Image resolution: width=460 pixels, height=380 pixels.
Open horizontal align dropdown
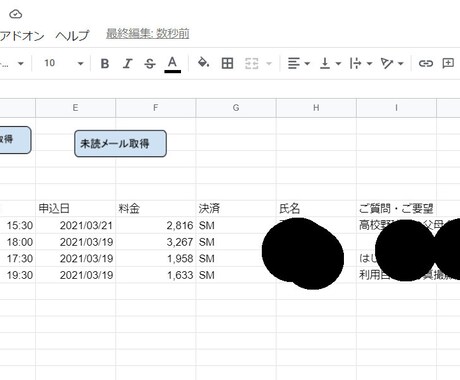pos(298,63)
